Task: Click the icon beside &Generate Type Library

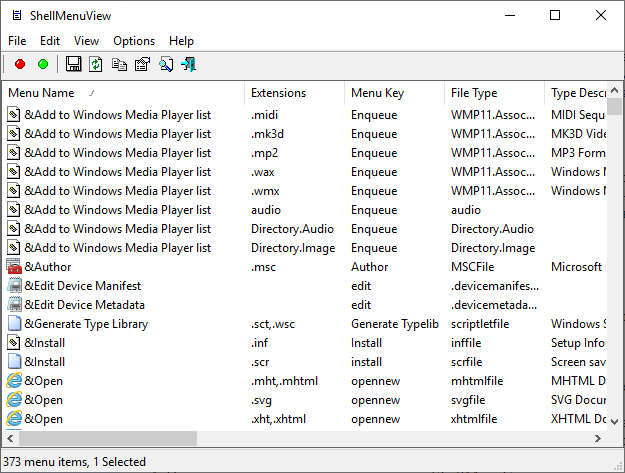Action: coord(14,324)
